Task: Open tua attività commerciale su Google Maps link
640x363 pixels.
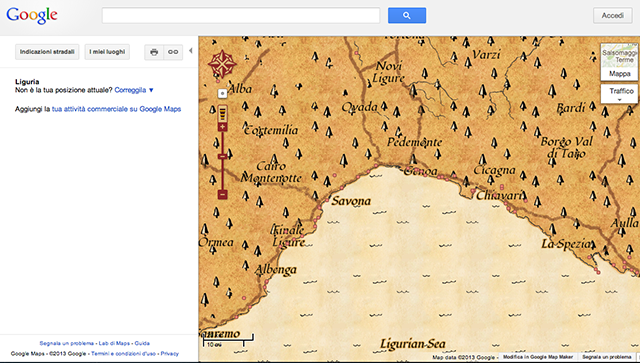Action: tap(116, 109)
